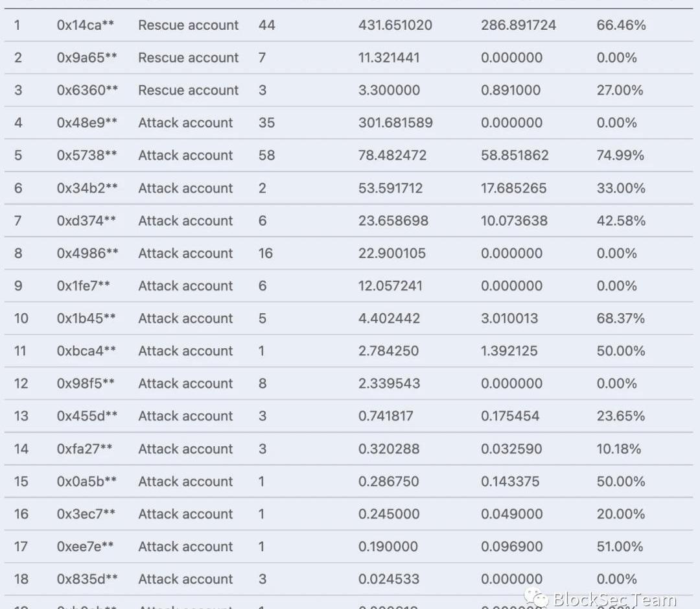Click the 74.99% percentage cell
This screenshot has height=609, width=700.
pyautogui.click(x=620, y=155)
